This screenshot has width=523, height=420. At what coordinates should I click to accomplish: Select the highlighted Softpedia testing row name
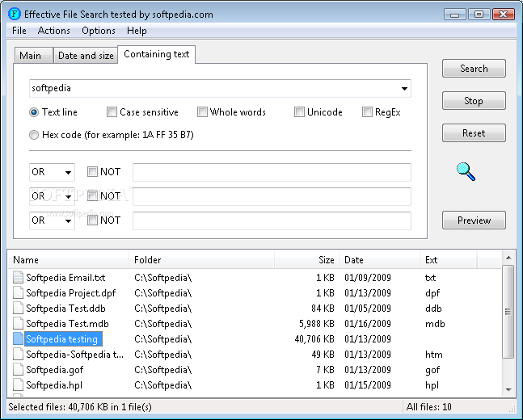pos(63,339)
